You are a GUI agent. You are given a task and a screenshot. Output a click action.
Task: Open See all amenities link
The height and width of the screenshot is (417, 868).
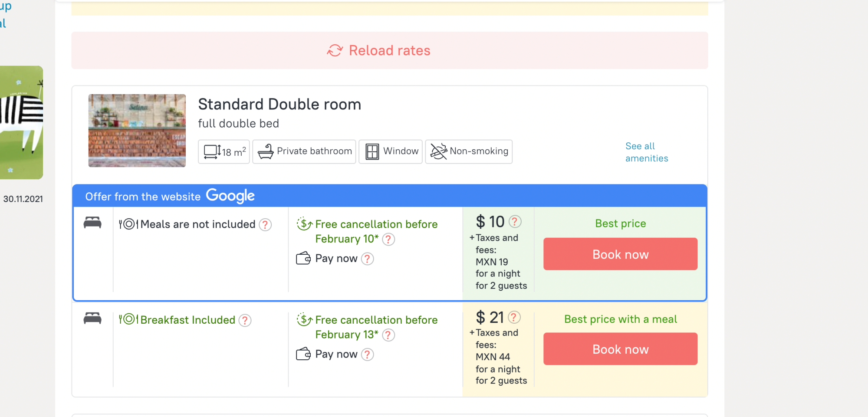tap(646, 152)
